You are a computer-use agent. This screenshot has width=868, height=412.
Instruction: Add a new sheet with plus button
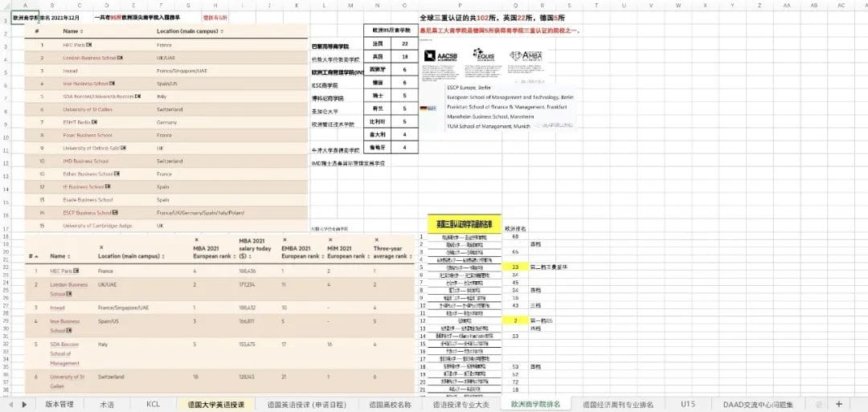[x=838, y=404]
